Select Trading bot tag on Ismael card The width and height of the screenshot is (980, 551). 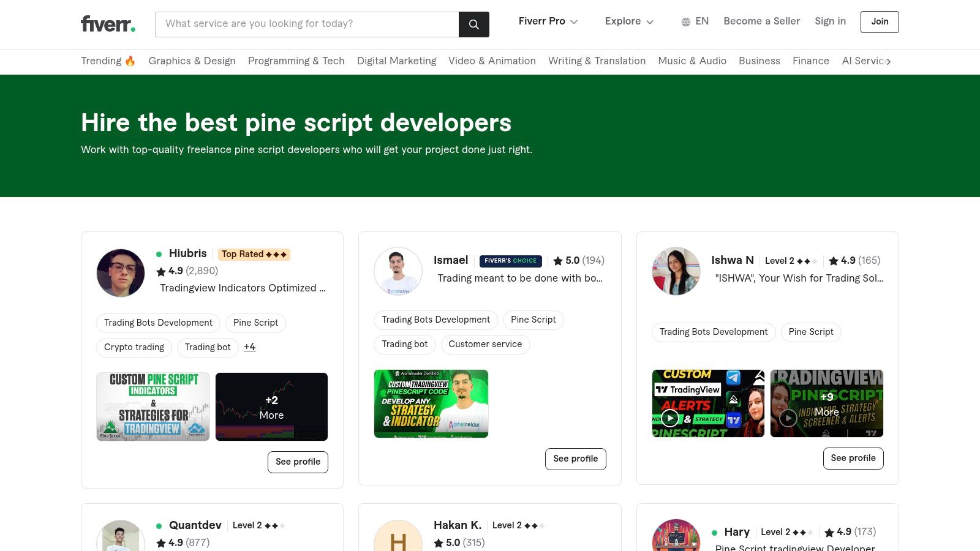405,345
